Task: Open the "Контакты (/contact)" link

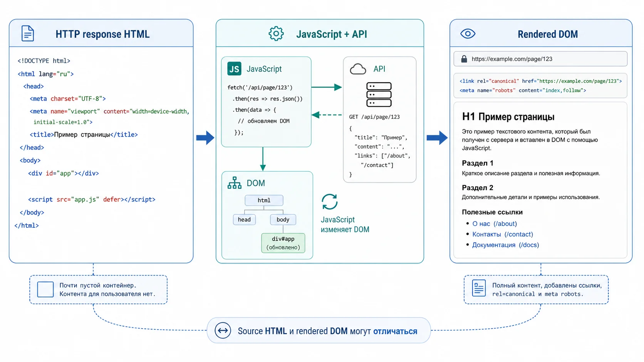Action: pos(503,234)
